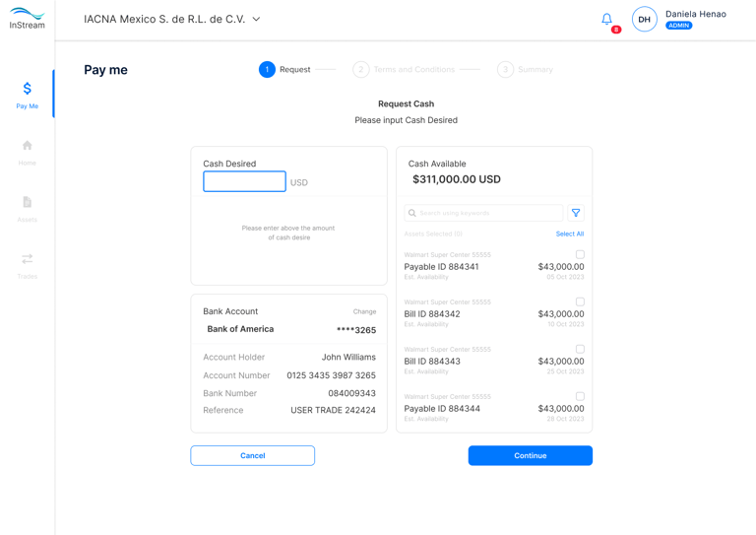Select Payable ID 884344 checkbox
Image resolution: width=756 pixels, height=535 pixels.
[580, 396]
